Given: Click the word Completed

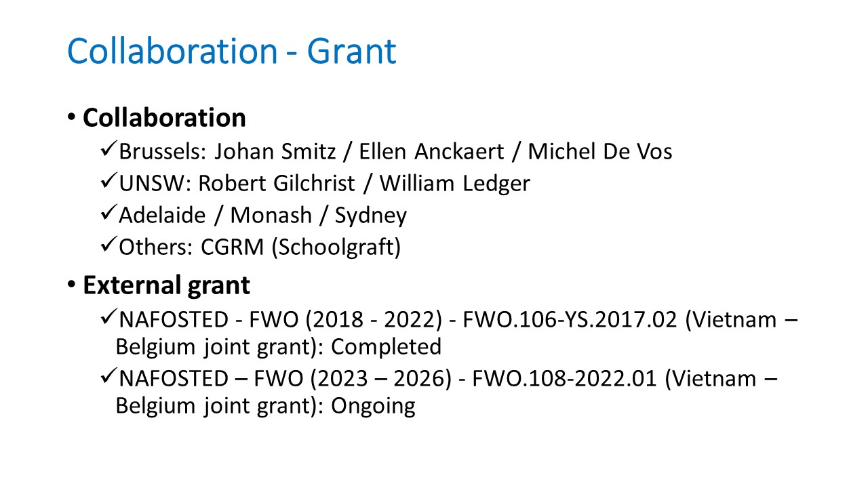Looking at the screenshot, I should [387, 346].
